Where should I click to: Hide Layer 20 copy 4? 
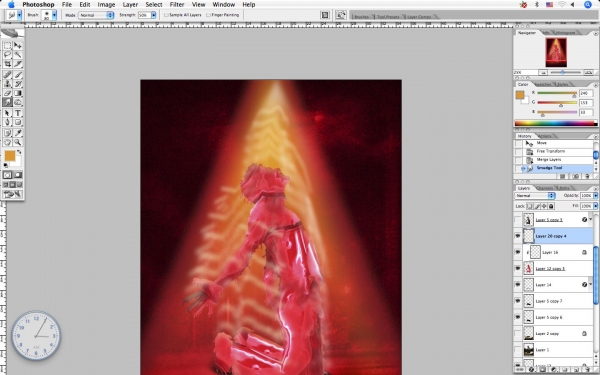click(x=518, y=236)
